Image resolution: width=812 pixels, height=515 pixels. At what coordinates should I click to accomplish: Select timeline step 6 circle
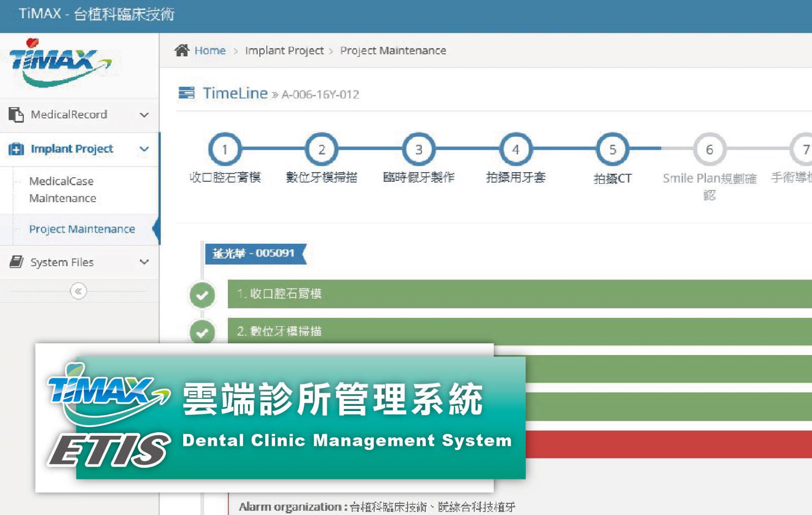709,149
